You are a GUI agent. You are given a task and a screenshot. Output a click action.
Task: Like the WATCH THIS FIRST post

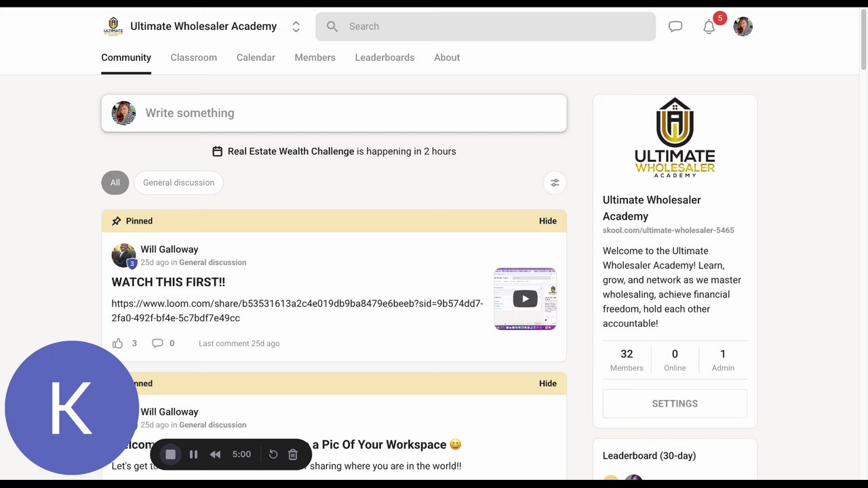coord(118,344)
